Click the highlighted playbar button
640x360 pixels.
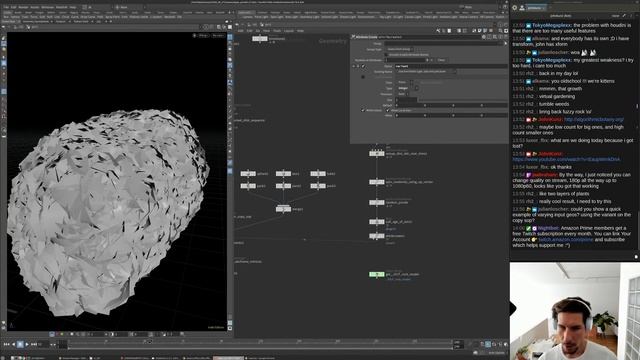[20, 344]
